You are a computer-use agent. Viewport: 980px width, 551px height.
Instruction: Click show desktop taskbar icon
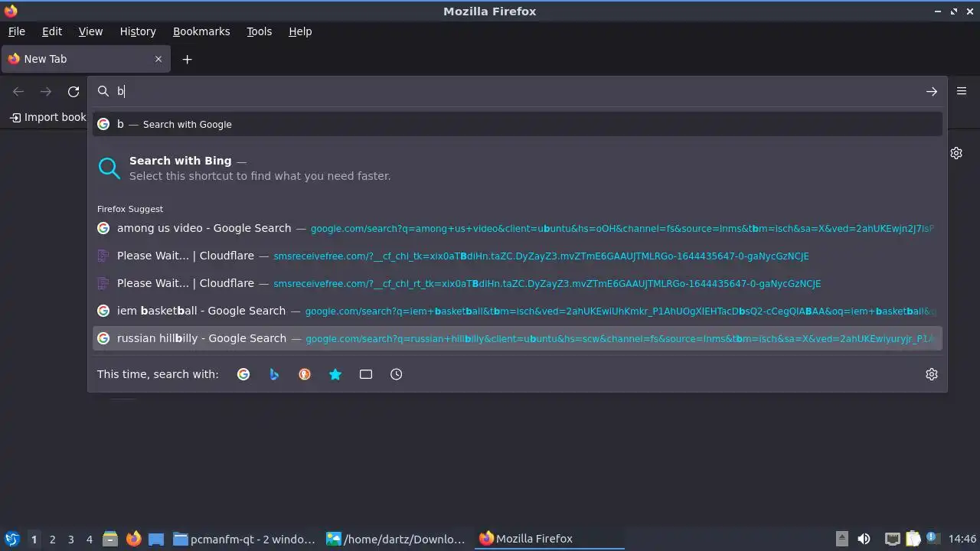click(x=156, y=539)
